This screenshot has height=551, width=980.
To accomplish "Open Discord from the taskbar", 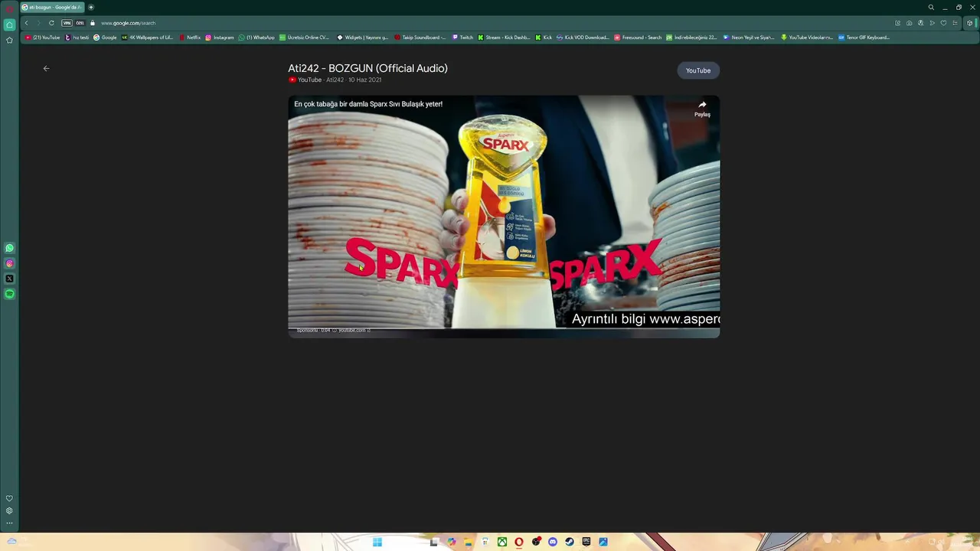I will point(553,542).
